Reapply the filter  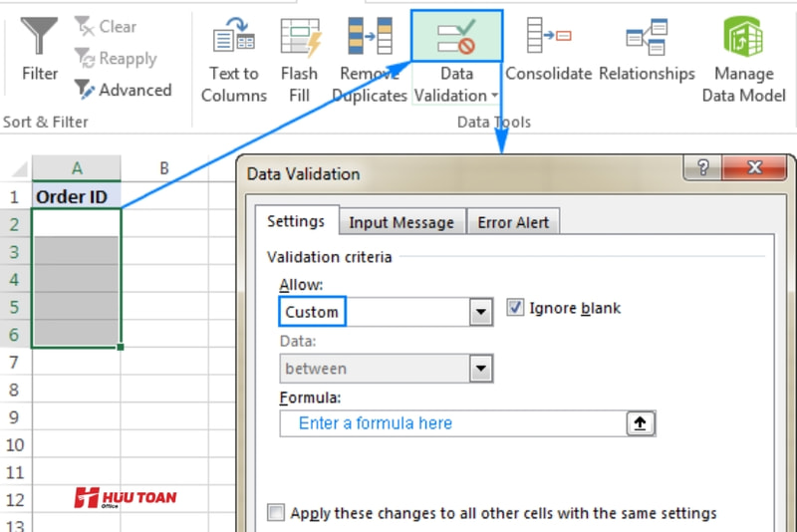tap(116, 59)
